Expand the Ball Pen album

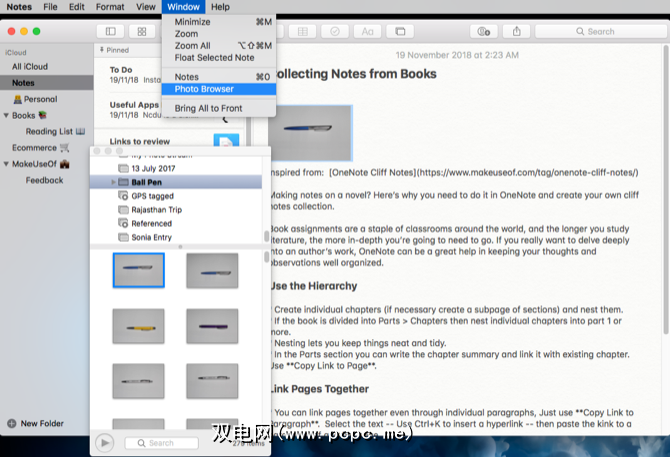coord(113,182)
